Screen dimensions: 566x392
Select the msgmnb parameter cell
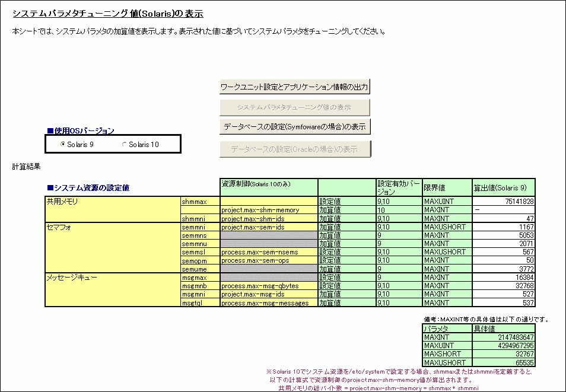tap(200, 286)
